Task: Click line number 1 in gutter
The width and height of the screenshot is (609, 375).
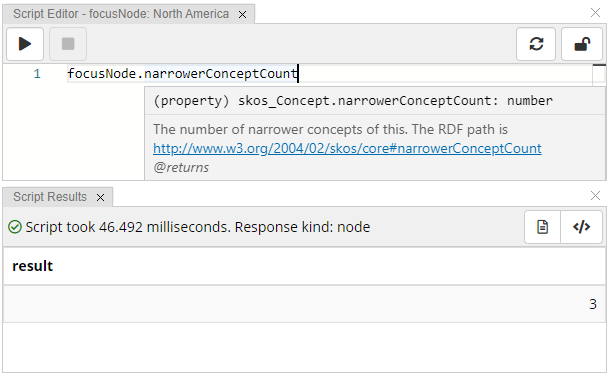Action: click(x=37, y=74)
